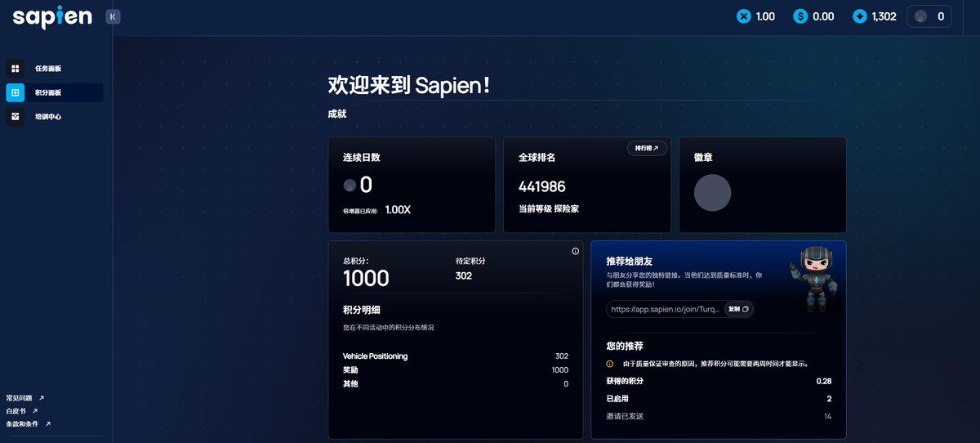Image resolution: width=980 pixels, height=443 pixels.
Task: Click the warning icon beside referral notice
Action: 609,363
